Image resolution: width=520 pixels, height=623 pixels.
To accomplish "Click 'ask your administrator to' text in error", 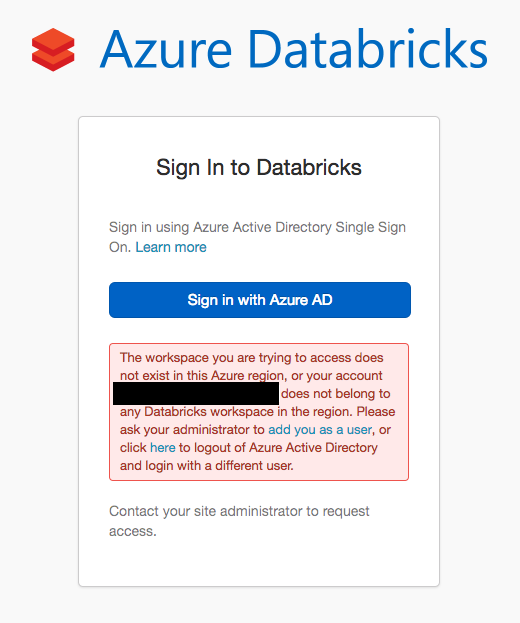I will (x=192, y=430).
